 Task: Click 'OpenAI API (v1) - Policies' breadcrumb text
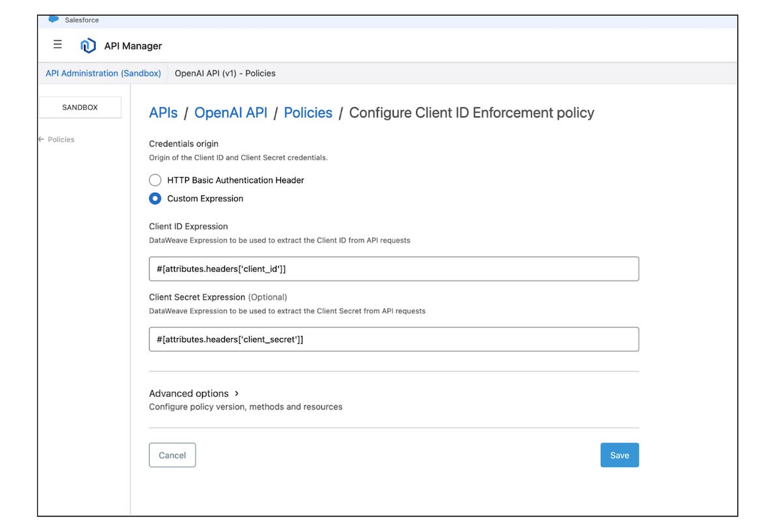click(x=225, y=74)
